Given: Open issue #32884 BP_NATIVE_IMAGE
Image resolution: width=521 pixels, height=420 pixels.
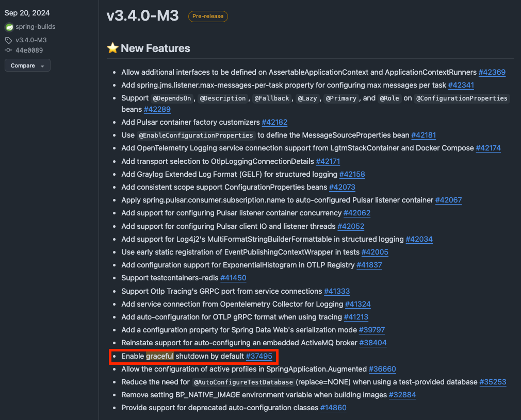Looking at the screenshot, I should (x=402, y=395).
